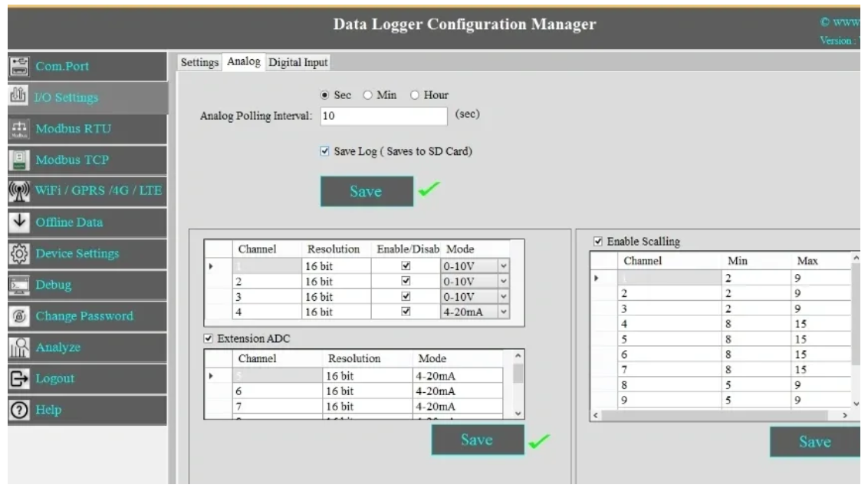The image size is (868, 488).
Task: Click the Device Settings gear icon
Action: click(17, 254)
